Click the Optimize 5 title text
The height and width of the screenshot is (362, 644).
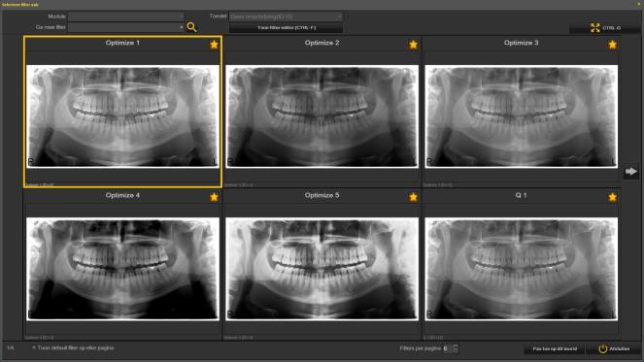[322, 195]
